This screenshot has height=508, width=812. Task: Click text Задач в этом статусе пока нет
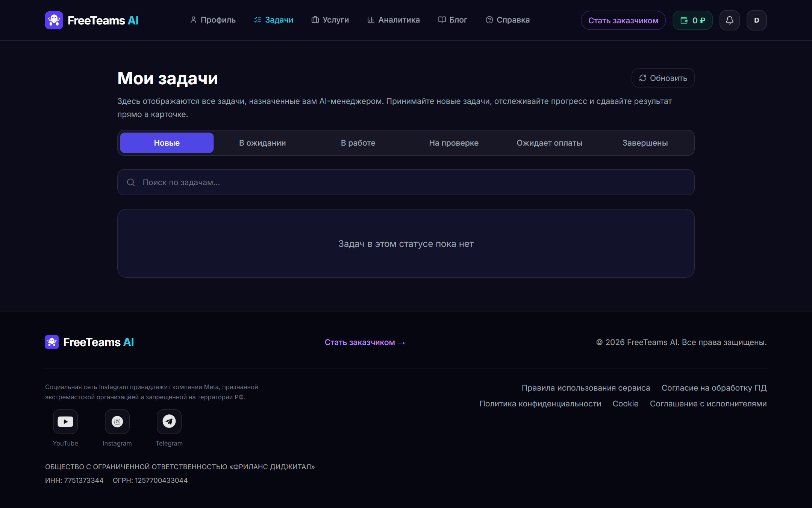tap(406, 244)
